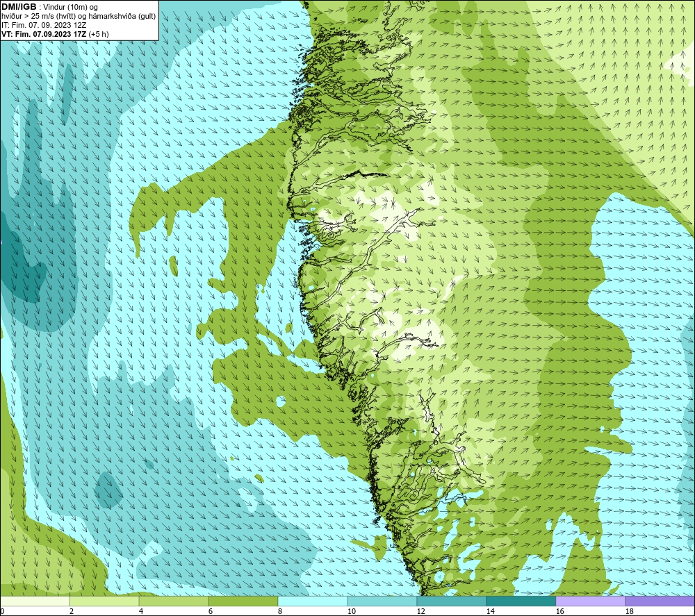Click the 0-2 m/s pale color swatch
Screen dimensions: 695x616
pyautogui.click(x=35, y=601)
